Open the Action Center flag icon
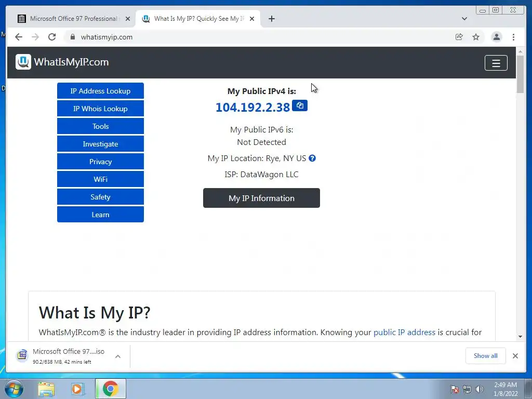Image resolution: width=532 pixels, height=399 pixels. click(455, 389)
